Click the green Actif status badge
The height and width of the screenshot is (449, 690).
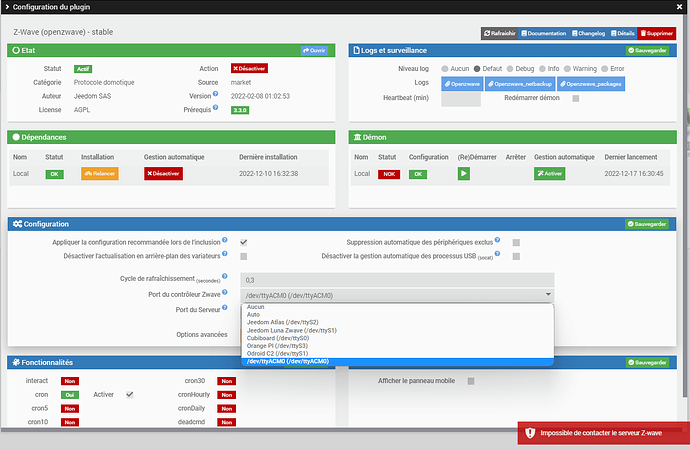coord(83,69)
